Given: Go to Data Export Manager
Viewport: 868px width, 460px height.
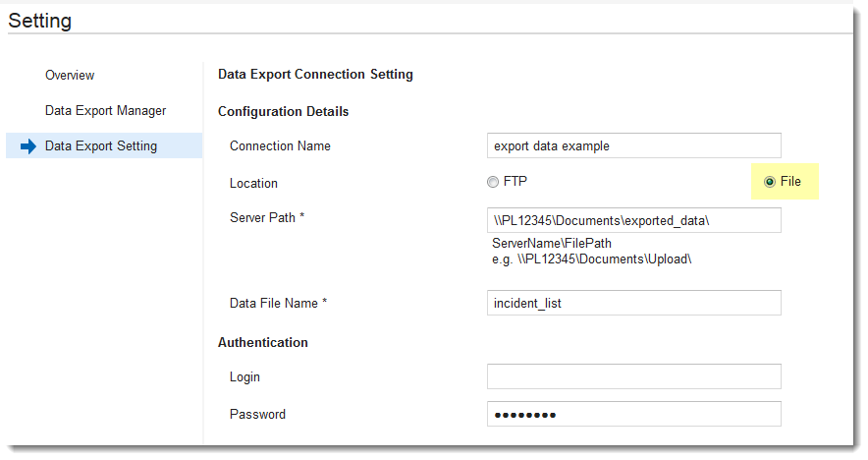Looking at the screenshot, I should point(105,111).
